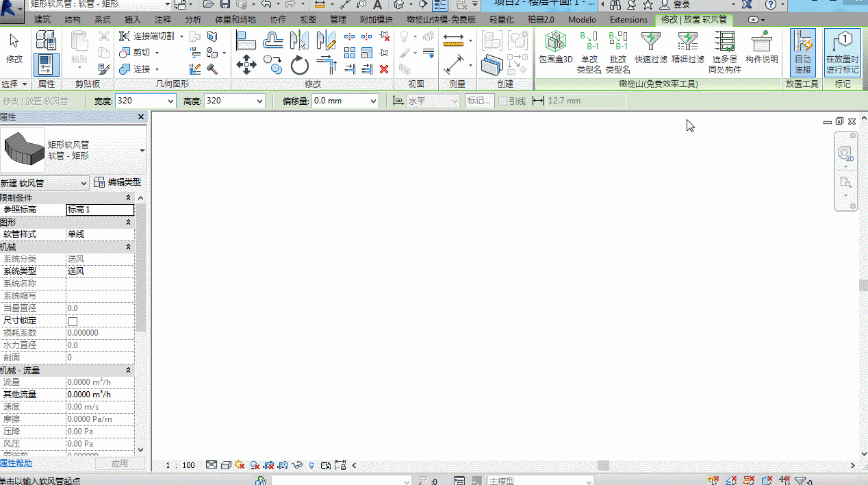868x485 pixels.
Task: Click the 编辑类型 button
Action: [117, 182]
